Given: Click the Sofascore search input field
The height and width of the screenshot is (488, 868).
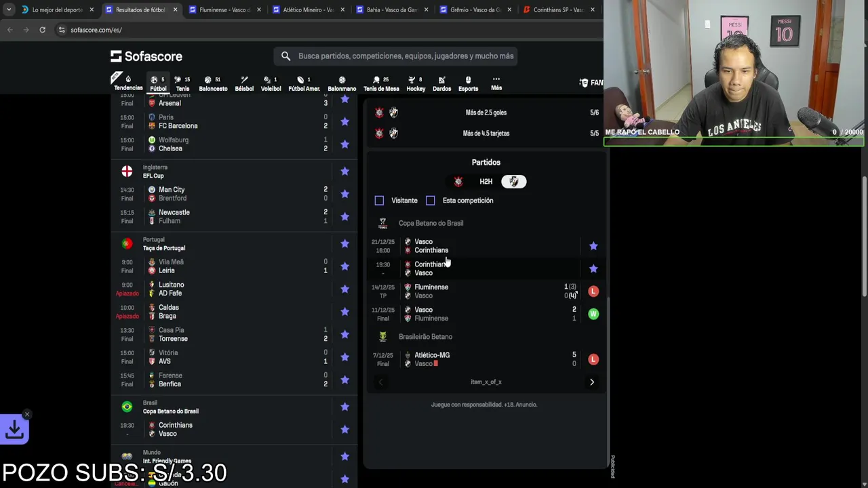Looking at the screenshot, I should coord(395,56).
